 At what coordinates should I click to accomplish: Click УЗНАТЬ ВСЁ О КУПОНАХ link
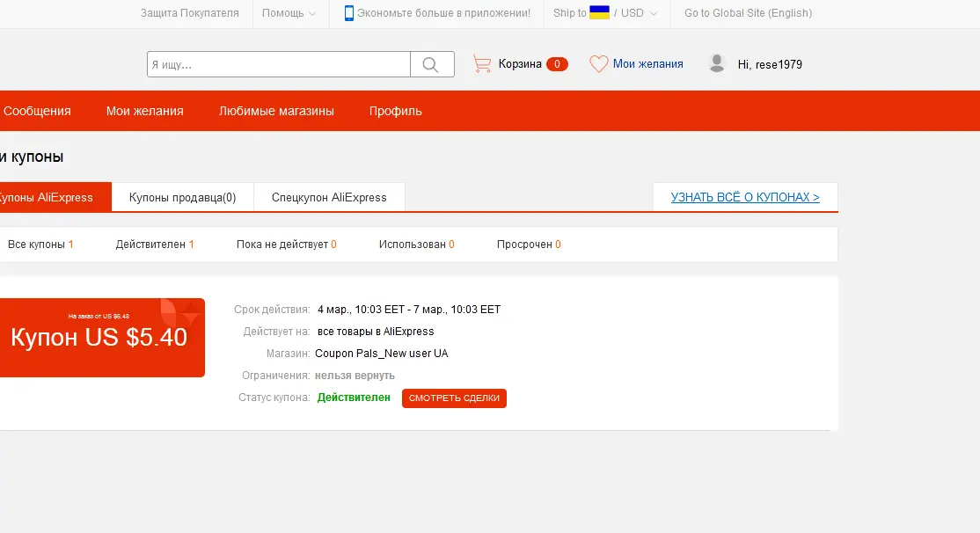click(745, 197)
